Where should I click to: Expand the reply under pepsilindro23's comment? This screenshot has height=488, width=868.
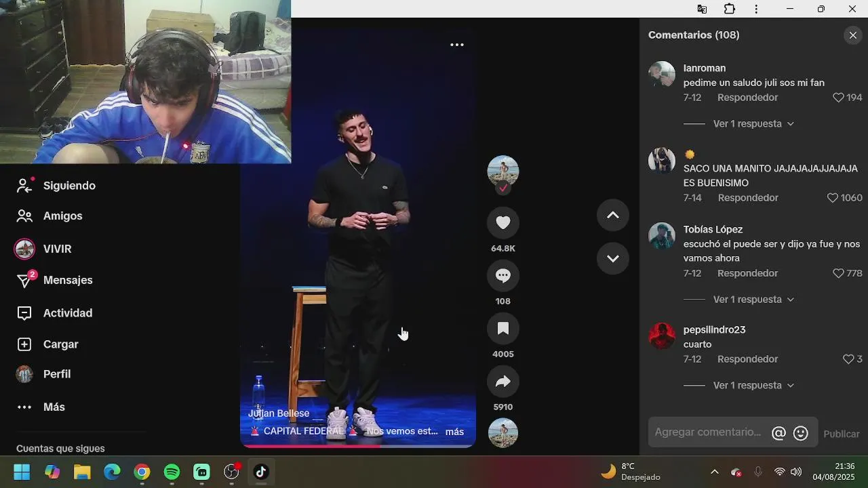(x=753, y=386)
